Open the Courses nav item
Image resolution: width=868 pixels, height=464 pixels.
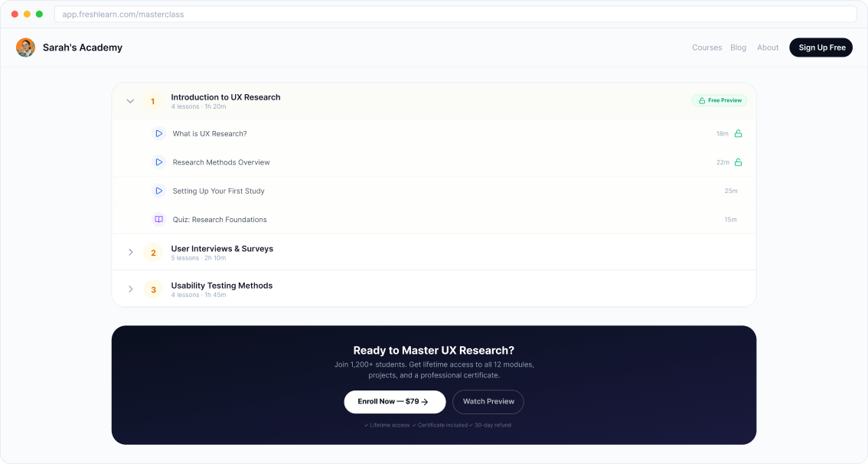coord(706,47)
